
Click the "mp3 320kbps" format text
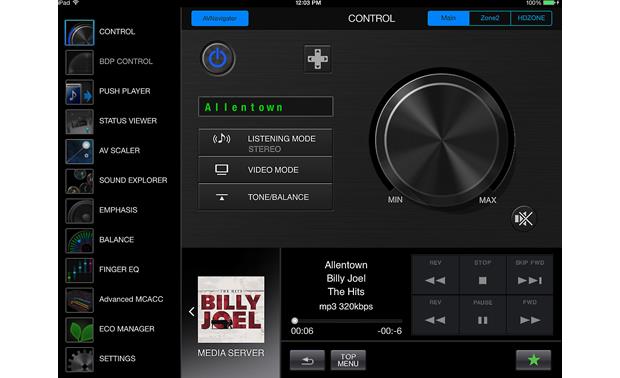346,306
